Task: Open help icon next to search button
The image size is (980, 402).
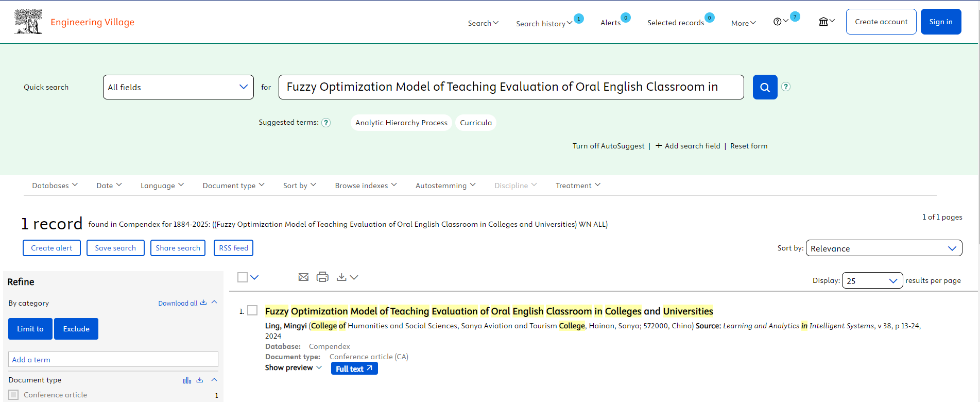Action: pyautogui.click(x=785, y=87)
